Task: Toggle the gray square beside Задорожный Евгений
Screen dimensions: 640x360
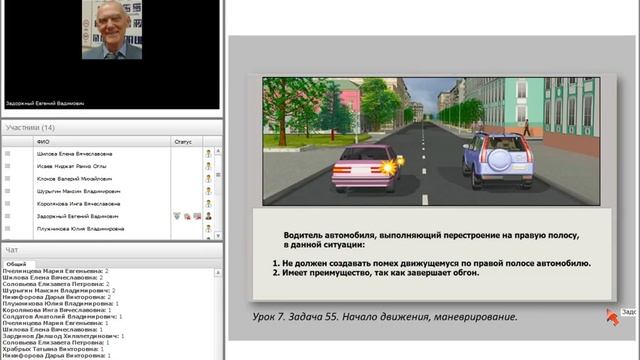Action: (7, 216)
